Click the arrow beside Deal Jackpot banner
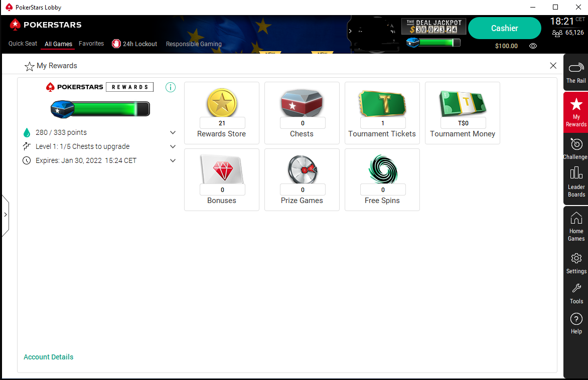This screenshot has height=380, width=588. pos(350,31)
